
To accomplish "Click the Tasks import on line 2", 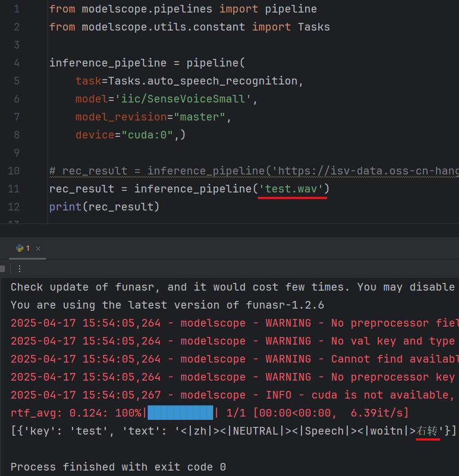I will pyautogui.click(x=313, y=26).
